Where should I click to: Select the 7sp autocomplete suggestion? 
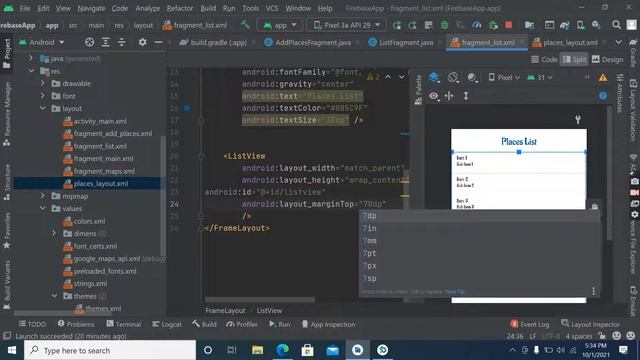tap(480, 279)
